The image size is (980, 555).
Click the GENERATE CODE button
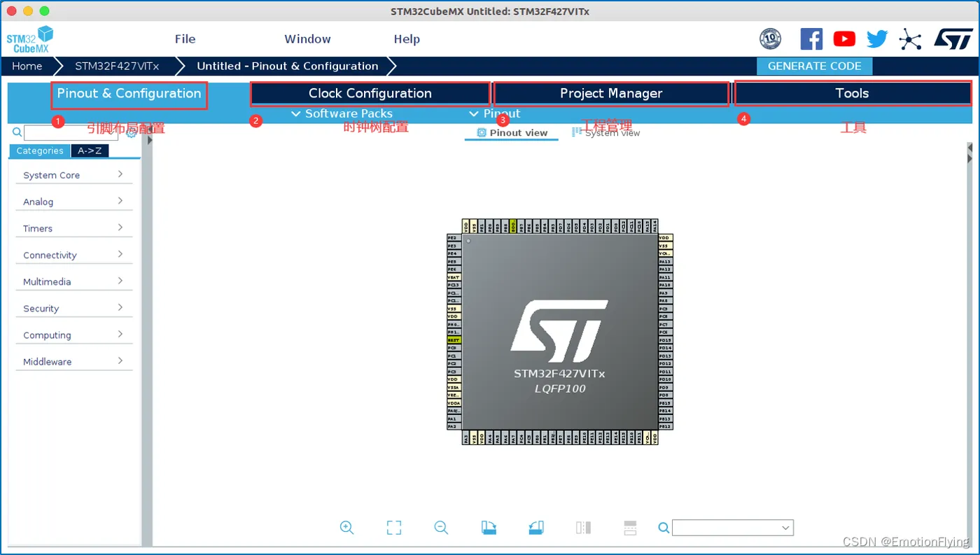[x=814, y=66]
